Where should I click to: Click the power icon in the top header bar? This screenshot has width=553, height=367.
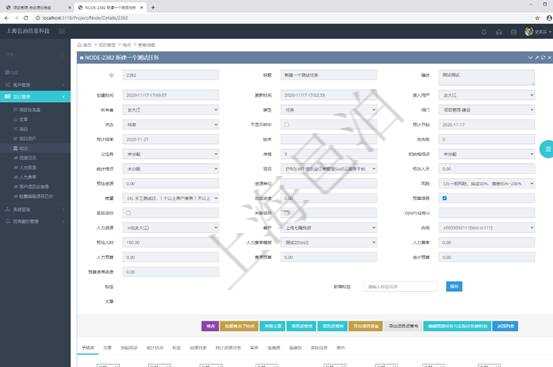pos(484,32)
